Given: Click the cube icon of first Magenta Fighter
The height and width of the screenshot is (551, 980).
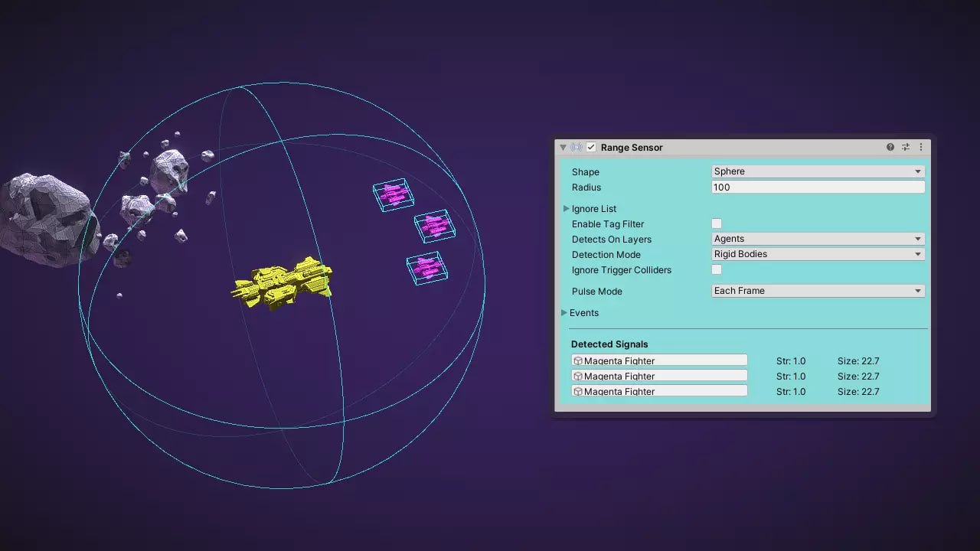Looking at the screenshot, I should pos(578,360).
